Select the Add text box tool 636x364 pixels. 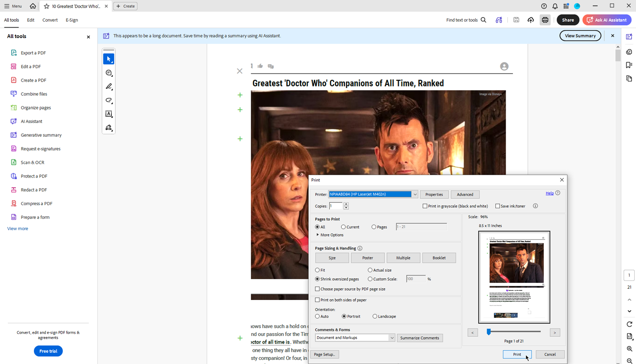[x=109, y=114]
